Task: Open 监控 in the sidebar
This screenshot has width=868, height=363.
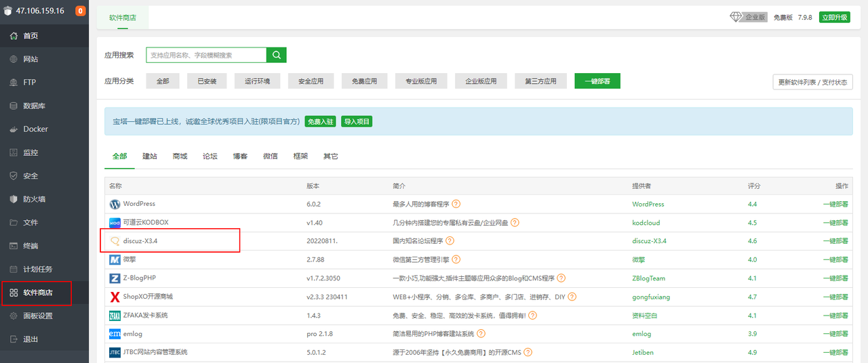Action: tap(44, 152)
